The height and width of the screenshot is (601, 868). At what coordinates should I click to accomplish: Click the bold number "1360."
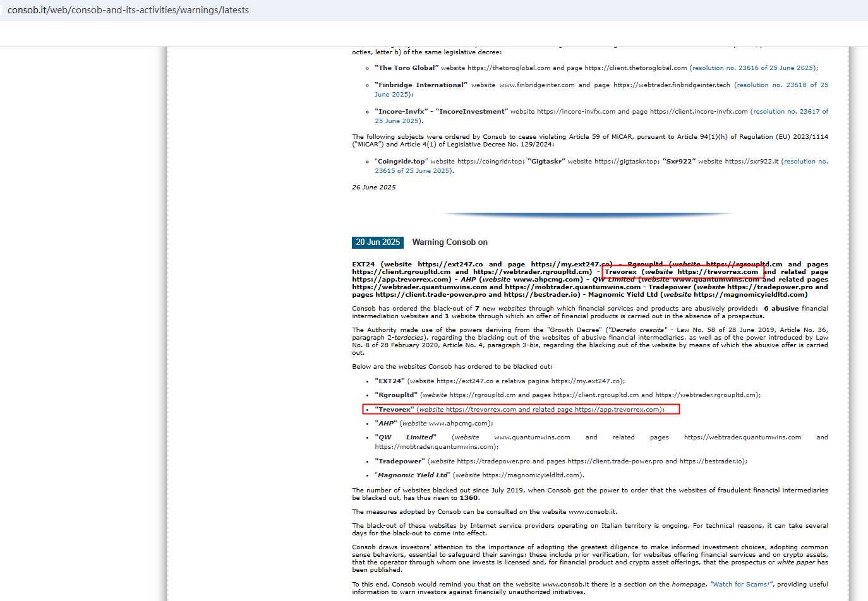[x=469, y=498]
